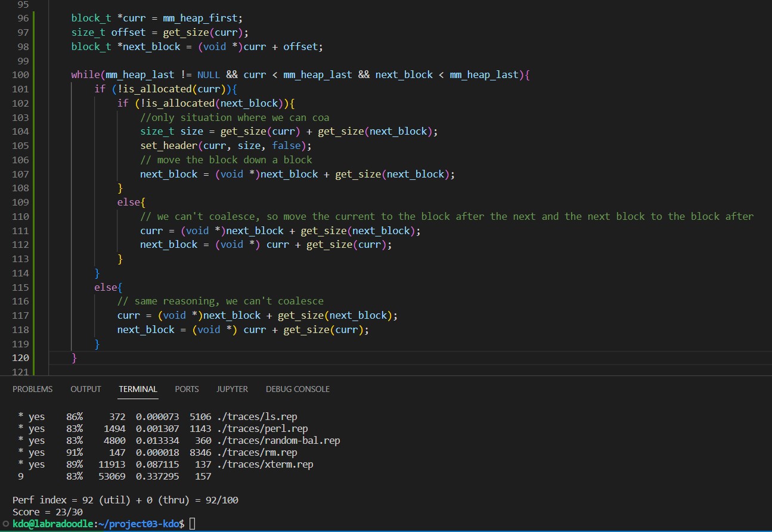
Task: Click the command decoration circle beside terminal prompt
Action: pyautogui.click(x=5, y=524)
